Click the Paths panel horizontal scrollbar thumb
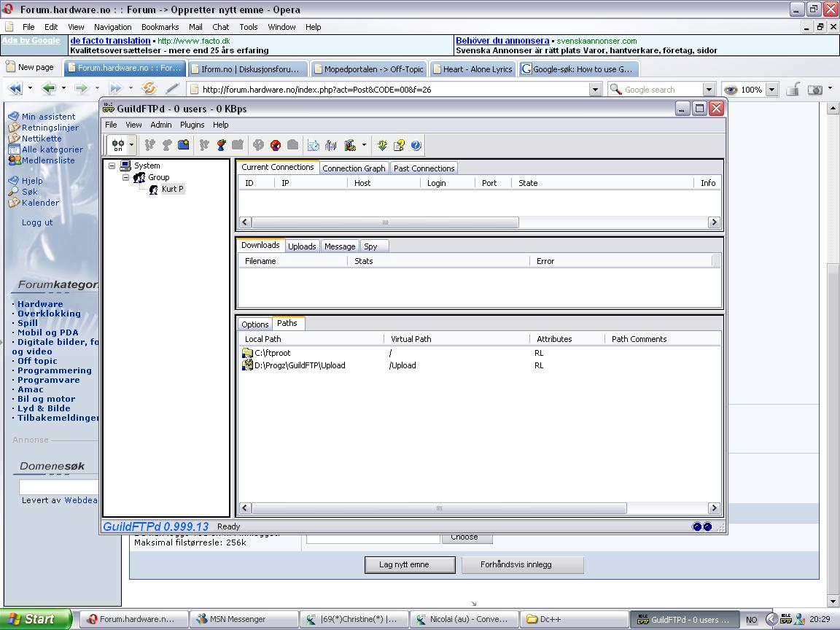The width and height of the screenshot is (840, 630). [438, 508]
